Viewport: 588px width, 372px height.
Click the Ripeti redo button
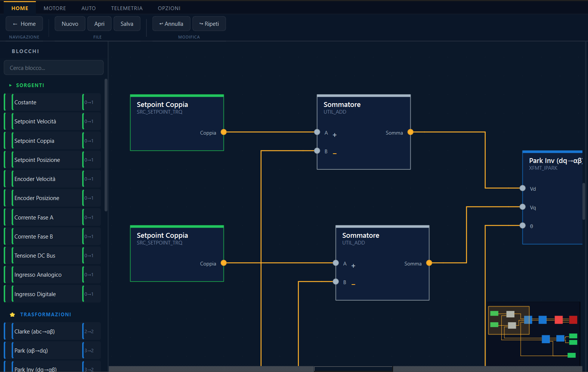pyautogui.click(x=209, y=24)
